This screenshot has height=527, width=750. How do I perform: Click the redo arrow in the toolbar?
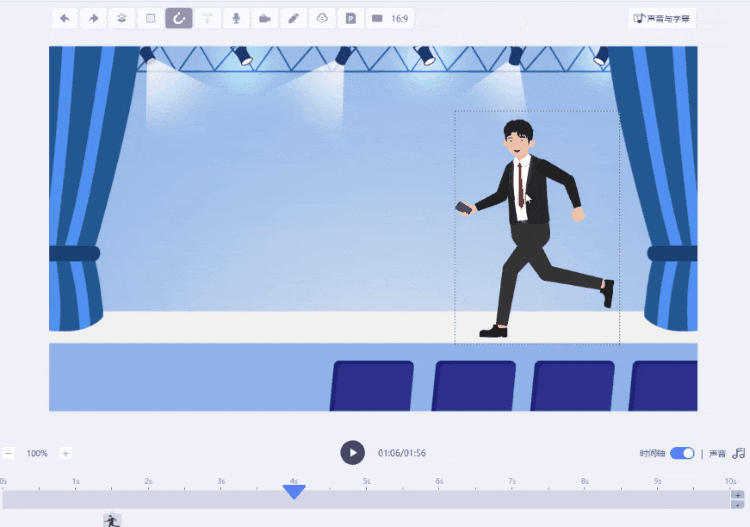[x=93, y=19]
